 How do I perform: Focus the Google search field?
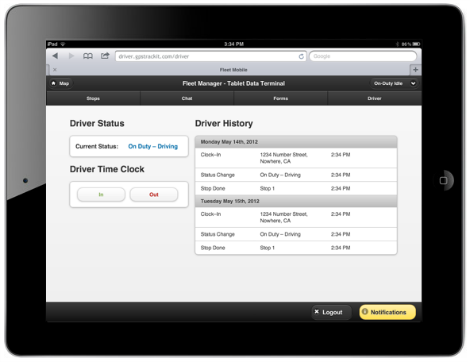tap(363, 56)
